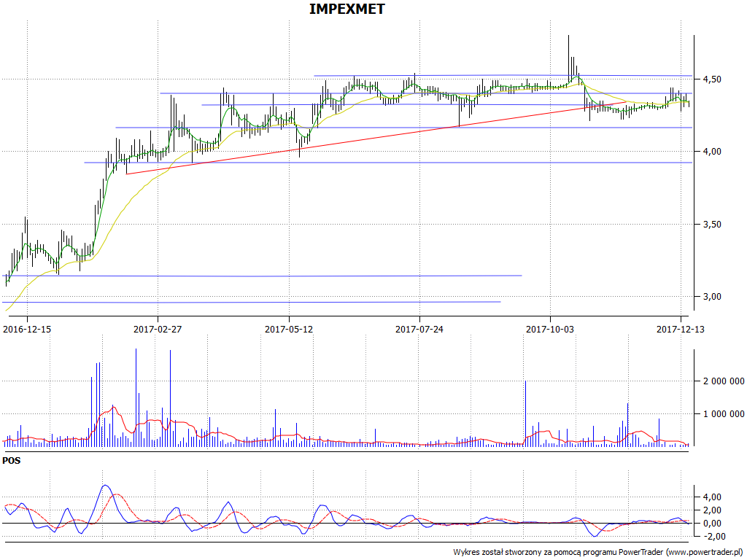Click the 4,50 price axis label

click(x=711, y=79)
